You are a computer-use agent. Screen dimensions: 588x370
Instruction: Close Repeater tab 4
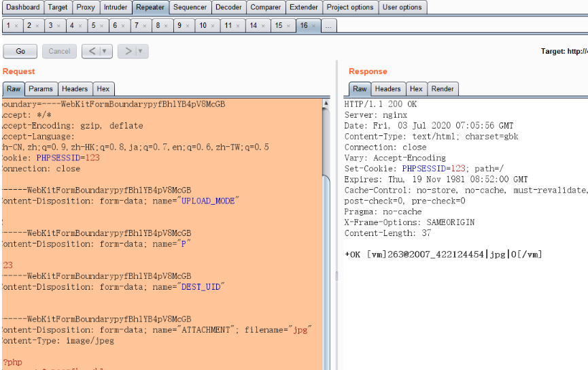tap(80, 26)
